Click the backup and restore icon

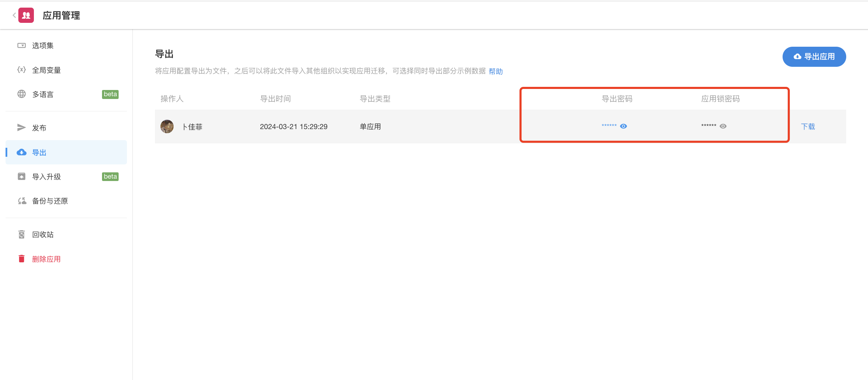pyautogui.click(x=22, y=201)
